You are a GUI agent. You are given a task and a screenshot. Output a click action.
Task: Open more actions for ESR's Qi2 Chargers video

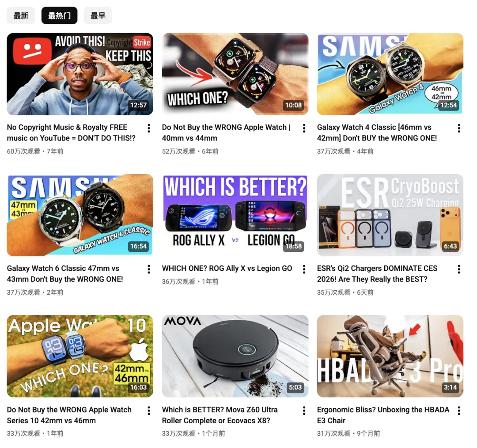click(459, 269)
